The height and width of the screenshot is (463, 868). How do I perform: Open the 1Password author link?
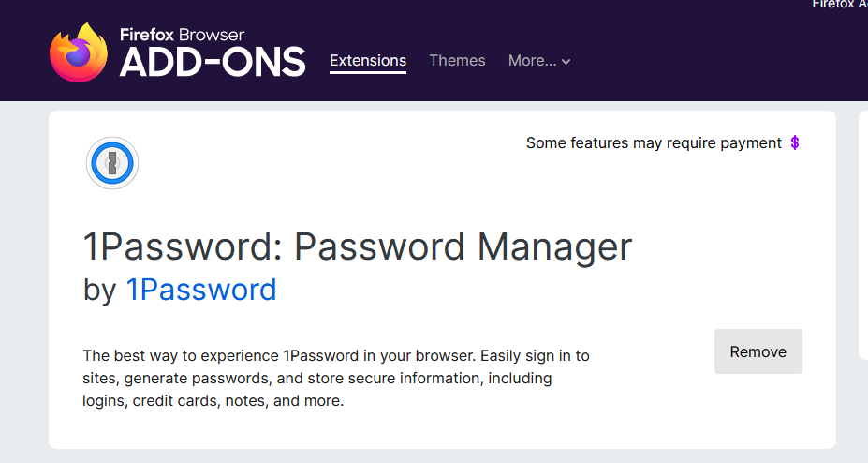(x=201, y=290)
